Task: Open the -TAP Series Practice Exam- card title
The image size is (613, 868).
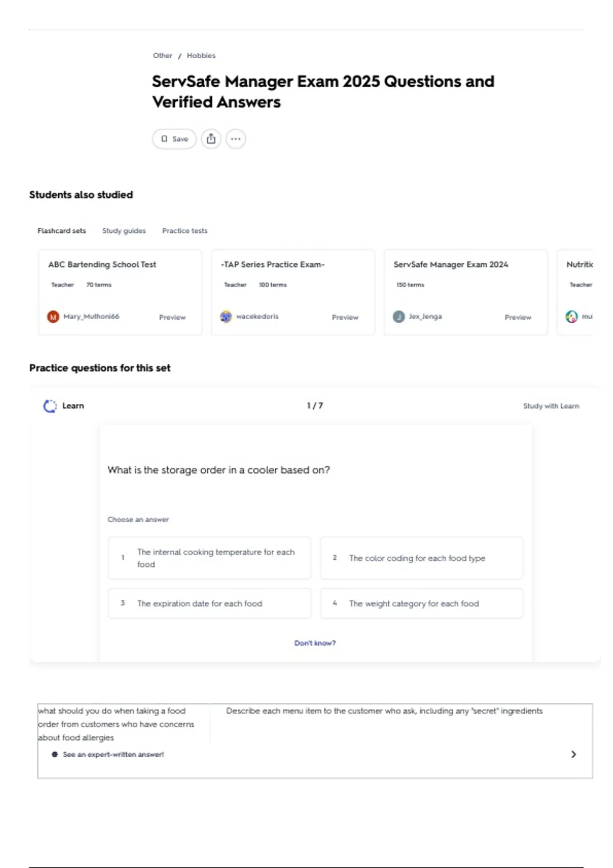Action: [x=273, y=264]
